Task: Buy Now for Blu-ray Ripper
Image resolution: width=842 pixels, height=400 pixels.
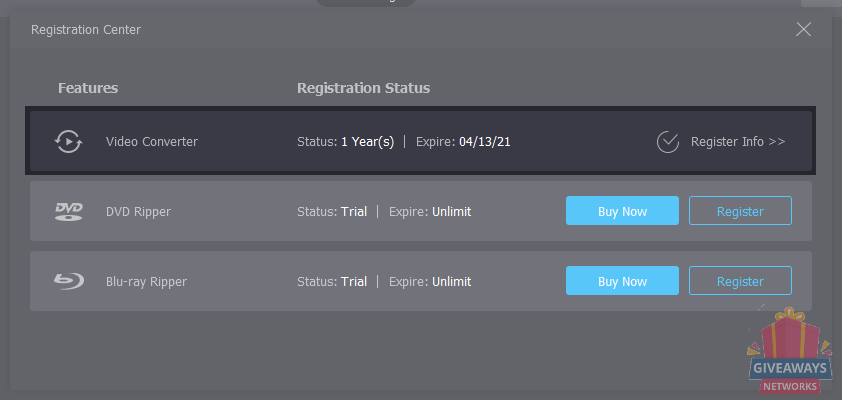Action: [x=622, y=280]
